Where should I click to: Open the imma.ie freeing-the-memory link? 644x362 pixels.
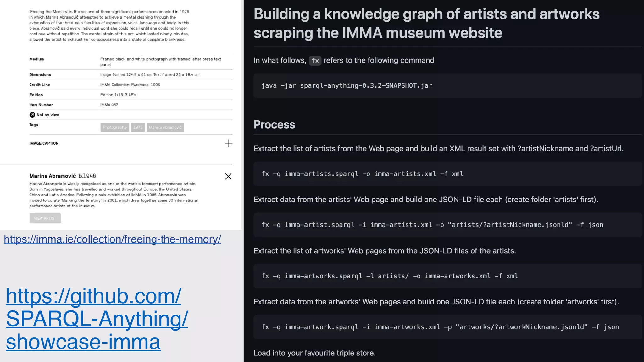coord(112,239)
